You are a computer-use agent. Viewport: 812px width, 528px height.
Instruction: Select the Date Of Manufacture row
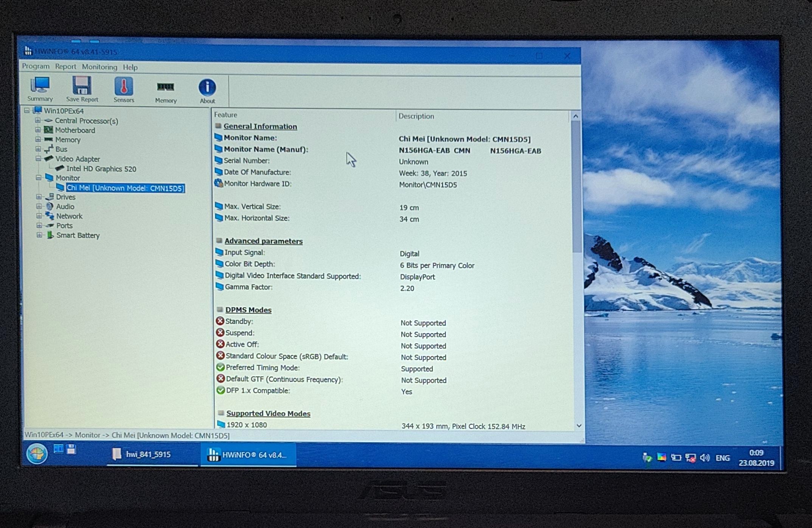tap(391, 173)
